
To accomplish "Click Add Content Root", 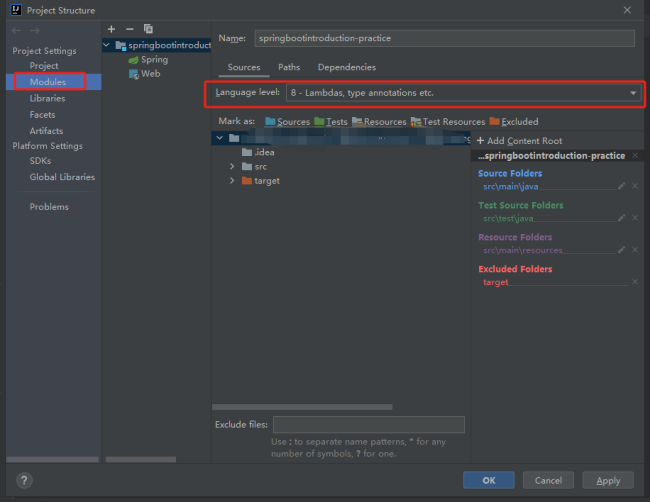I will pos(519,141).
